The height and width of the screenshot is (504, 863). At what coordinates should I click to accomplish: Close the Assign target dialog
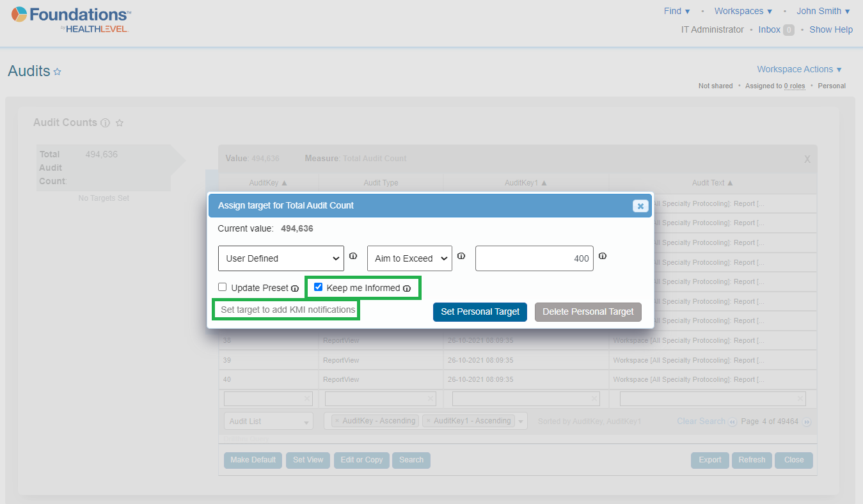coord(640,206)
